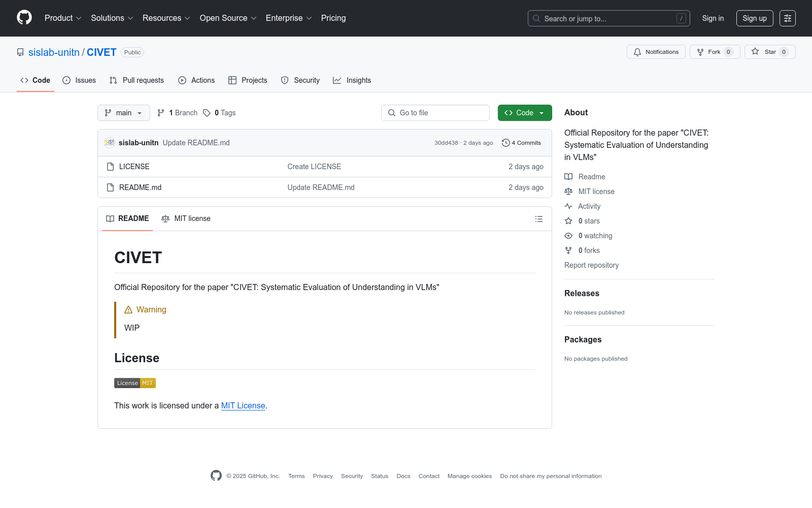Open the Contact footer link
The width and height of the screenshot is (812, 508).
click(429, 477)
